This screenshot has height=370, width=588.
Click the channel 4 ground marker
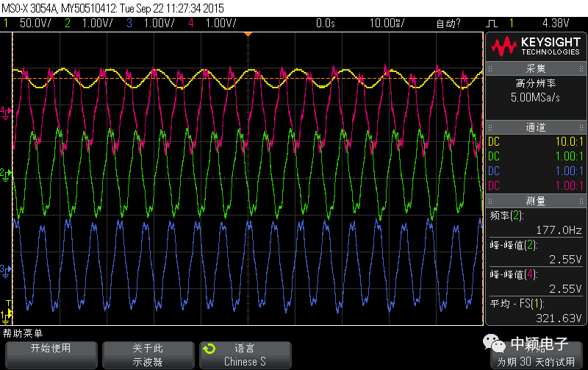click(5, 113)
